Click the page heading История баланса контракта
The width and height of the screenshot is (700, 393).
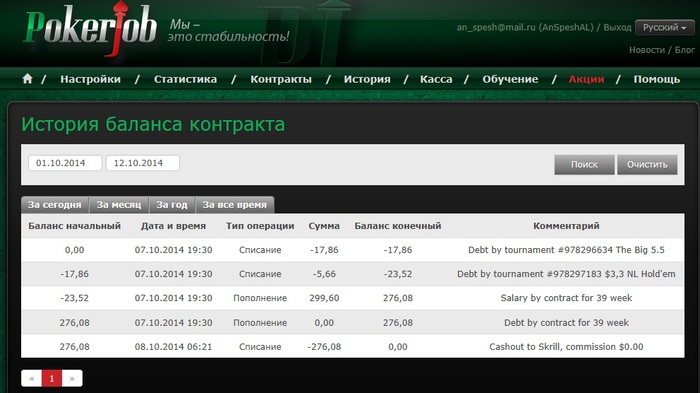(x=153, y=124)
